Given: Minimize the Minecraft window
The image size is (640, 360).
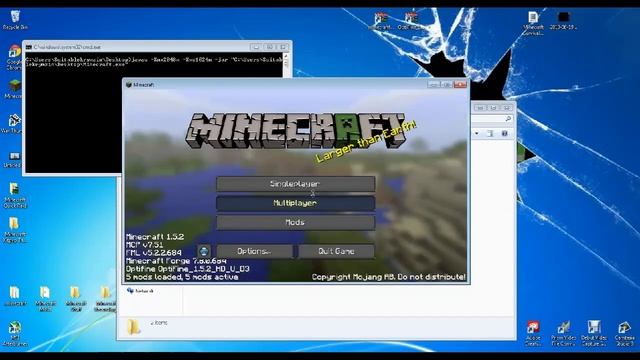Looking at the screenshot, I should [433, 84].
